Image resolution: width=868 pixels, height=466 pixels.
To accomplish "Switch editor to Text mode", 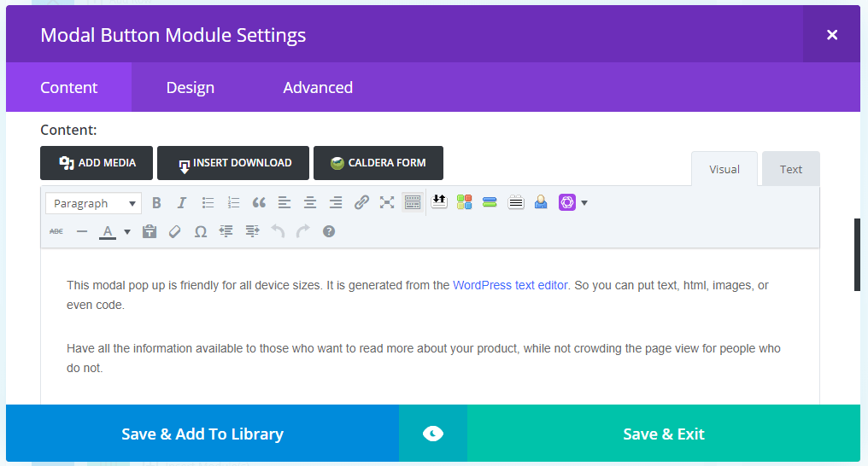I will [x=790, y=169].
